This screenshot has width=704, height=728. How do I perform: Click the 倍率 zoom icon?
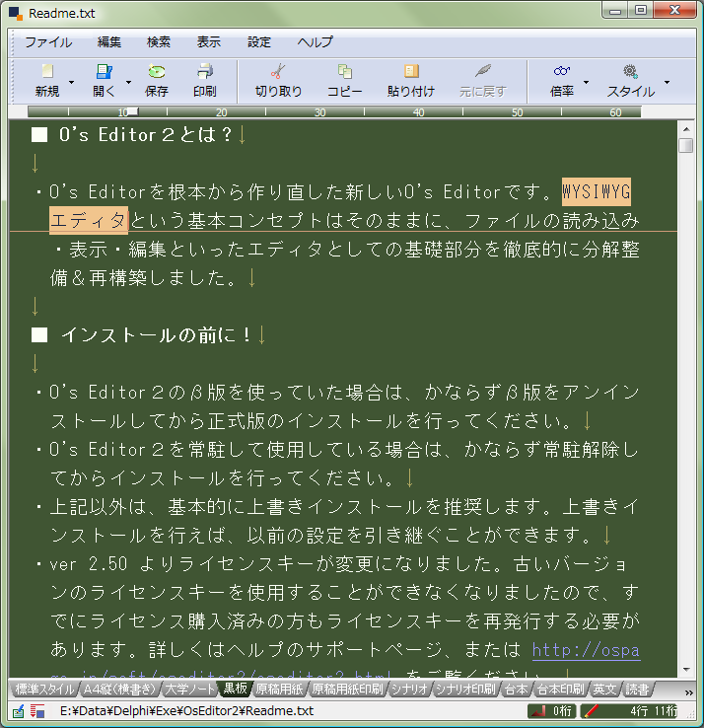point(562,71)
